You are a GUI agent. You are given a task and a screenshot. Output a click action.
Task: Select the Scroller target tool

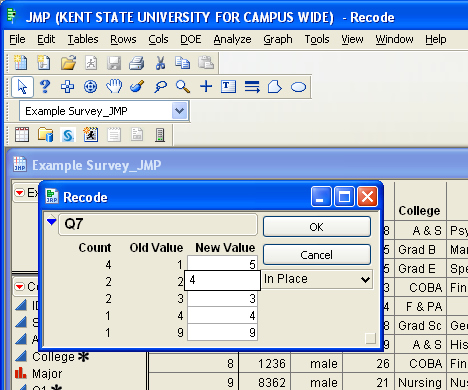coord(90,87)
